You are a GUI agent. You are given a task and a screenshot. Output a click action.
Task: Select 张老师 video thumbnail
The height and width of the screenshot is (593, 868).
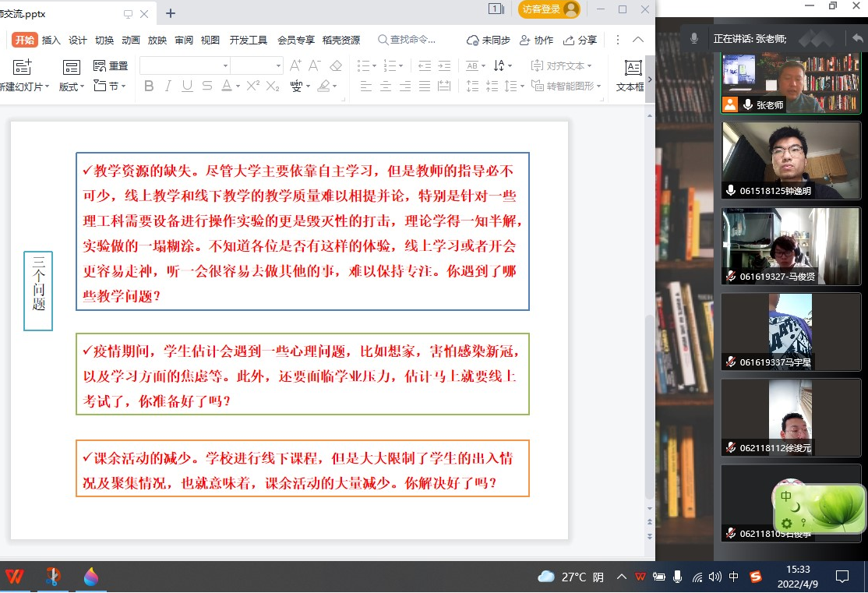coord(791,83)
